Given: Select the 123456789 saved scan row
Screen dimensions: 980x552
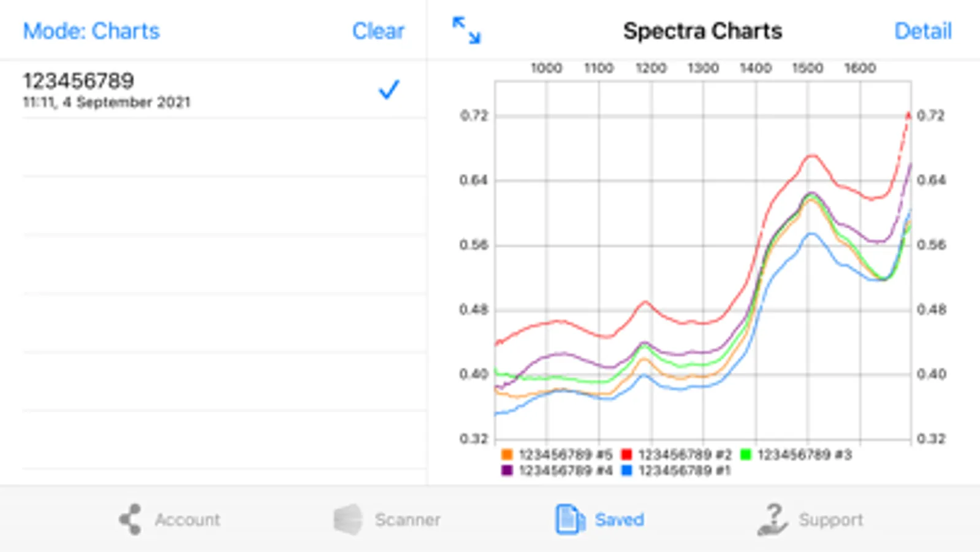Looking at the screenshot, I should click(x=184, y=90).
